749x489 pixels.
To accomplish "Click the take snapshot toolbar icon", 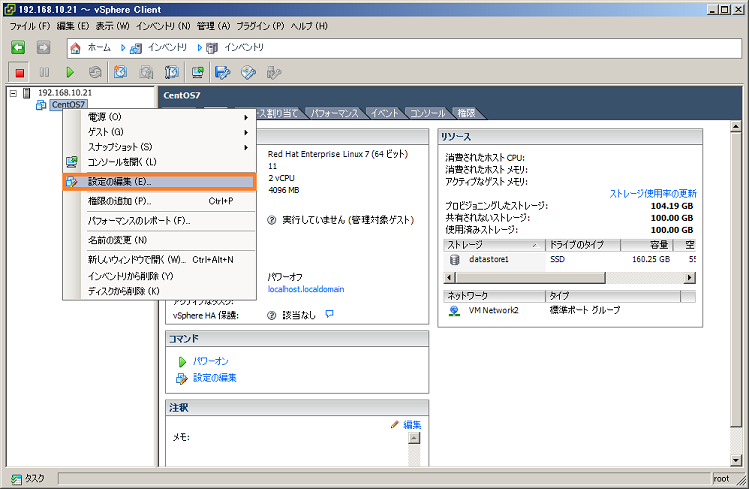I will [120, 72].
